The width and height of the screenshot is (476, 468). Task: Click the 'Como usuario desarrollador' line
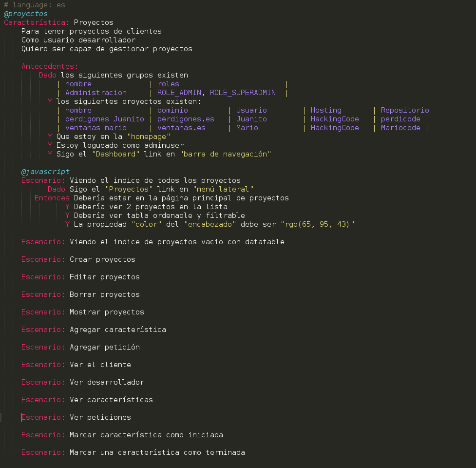pyautogui.click(x=78, y=40)
